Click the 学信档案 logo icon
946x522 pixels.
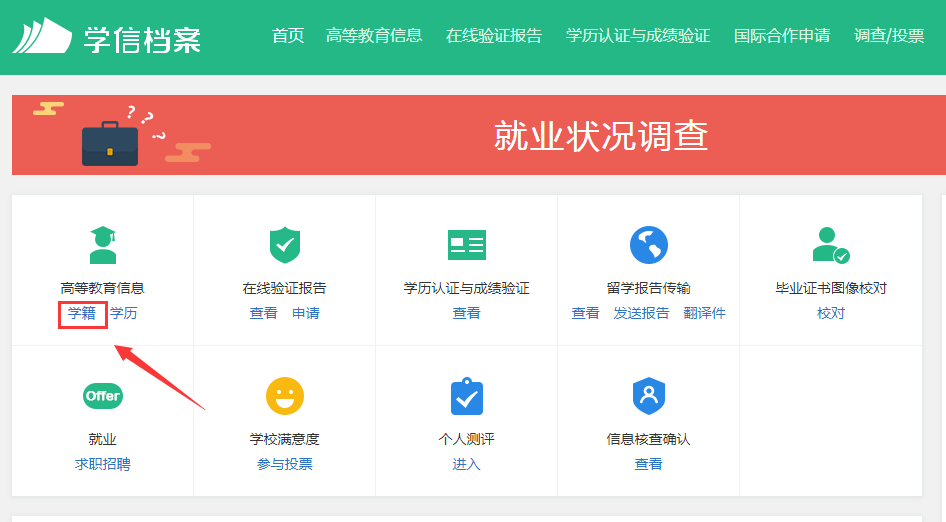coord(42,36)
